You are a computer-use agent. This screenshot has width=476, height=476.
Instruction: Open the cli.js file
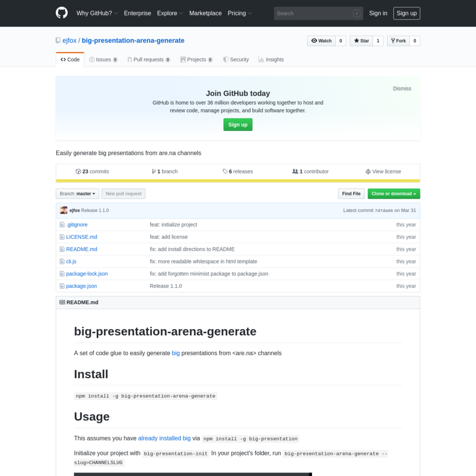point(71,261)
